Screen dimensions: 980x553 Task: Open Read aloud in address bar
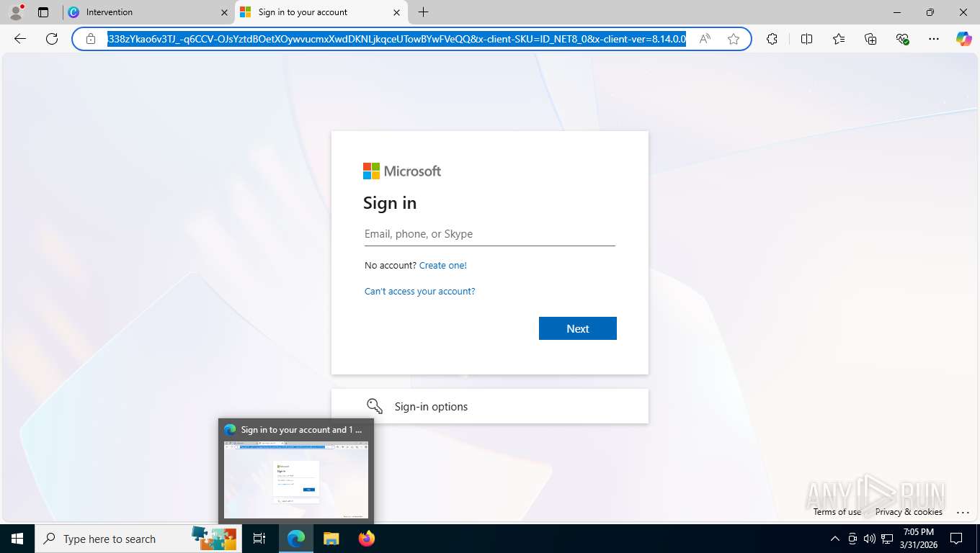[x=705, y=39]
